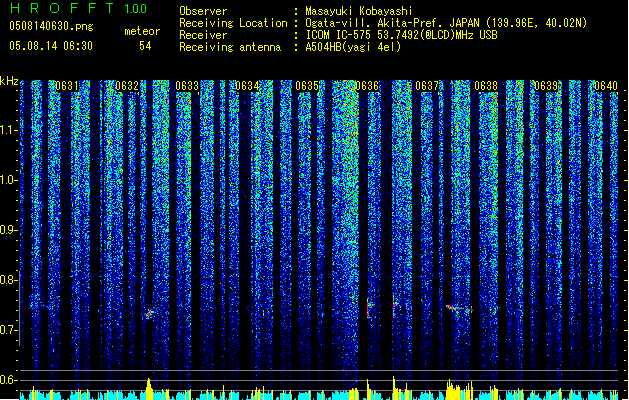Screen dimensions: 629x400
Task: Click the meteor count value 54
Action: 145,46
